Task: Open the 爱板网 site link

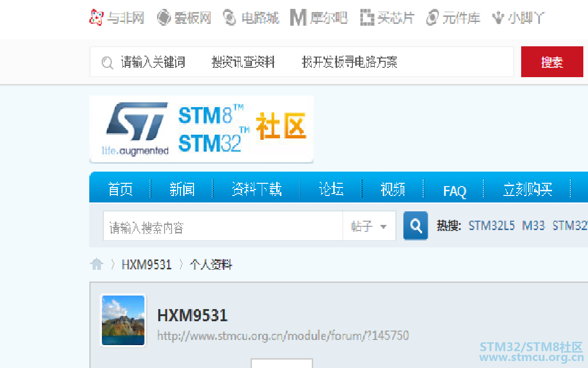Action: tap(184, 18)
